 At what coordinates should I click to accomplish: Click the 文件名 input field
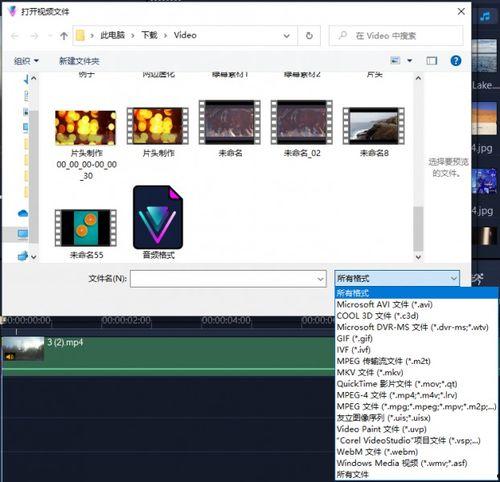[x=228, y=279]
